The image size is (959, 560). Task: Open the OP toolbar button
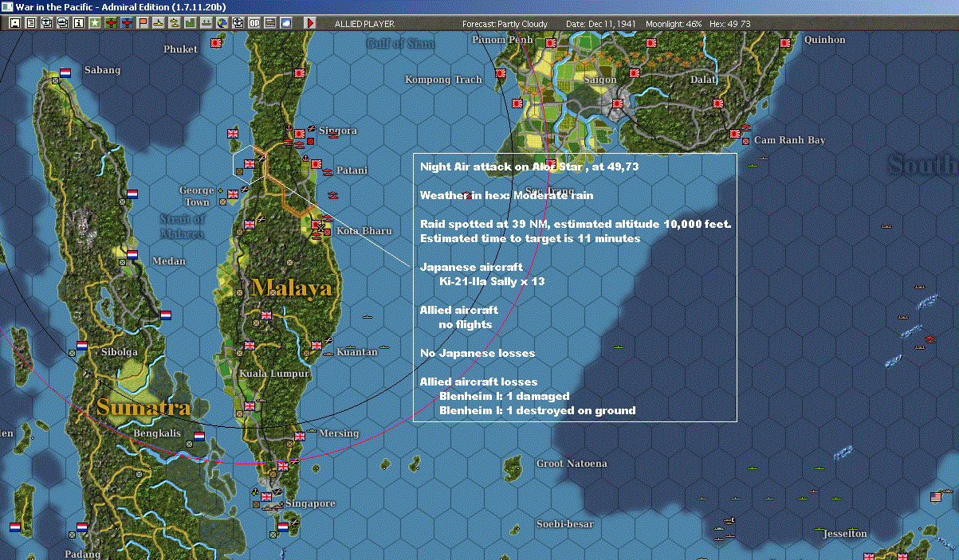click(254, 23)
